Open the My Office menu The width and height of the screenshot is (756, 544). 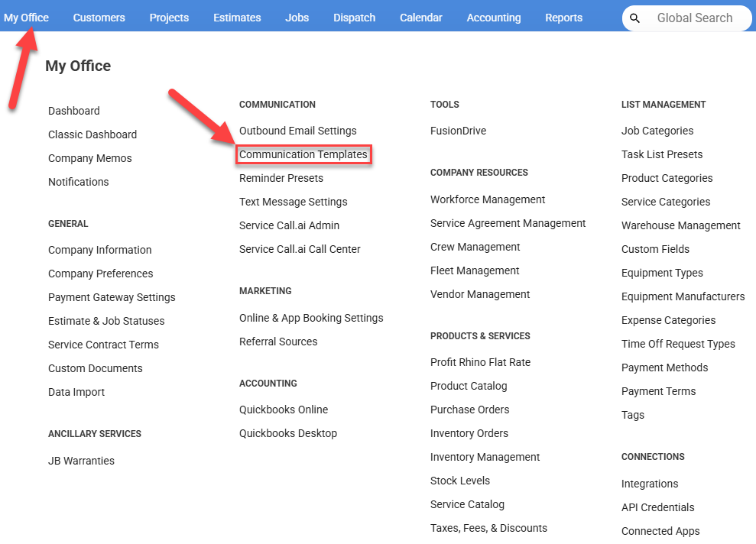(x=27, y=18)
